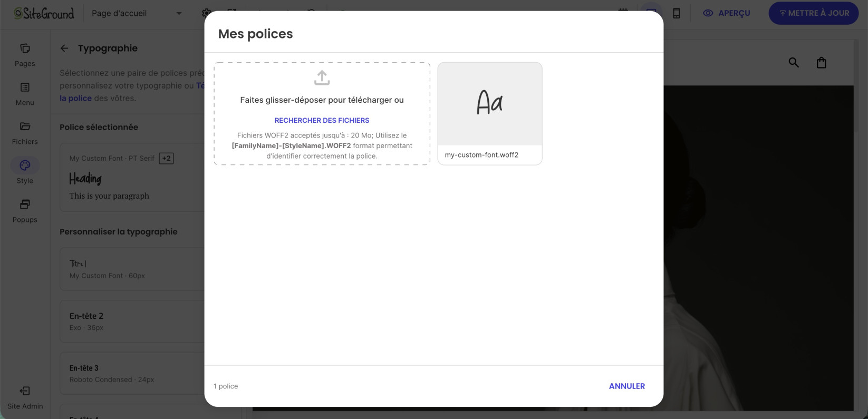Click METTRE À JOUR button
The height and width of the screenshot is (419, 868).
(814, 13)
